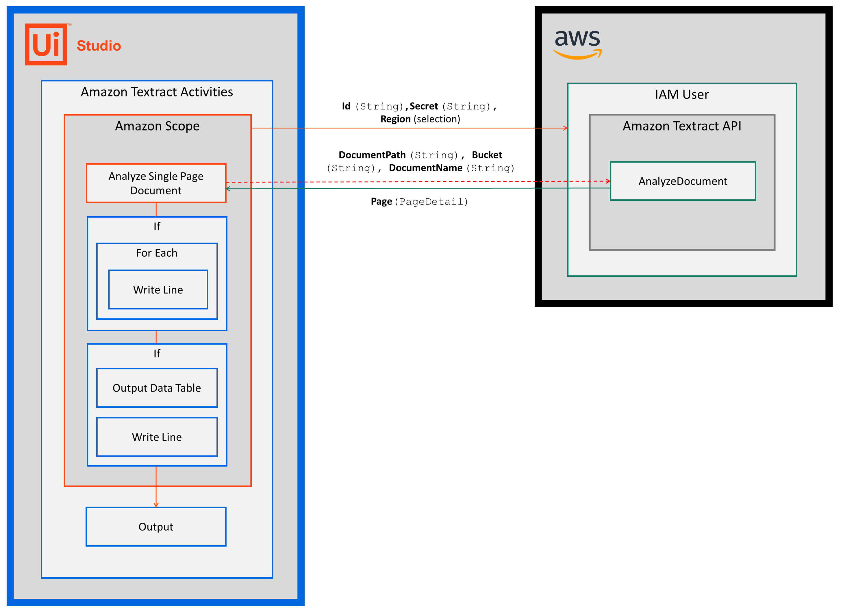This screenshot has height=616, width=841.
Task: Select the AnalyzeDocument box
Action: pos(683,181)
